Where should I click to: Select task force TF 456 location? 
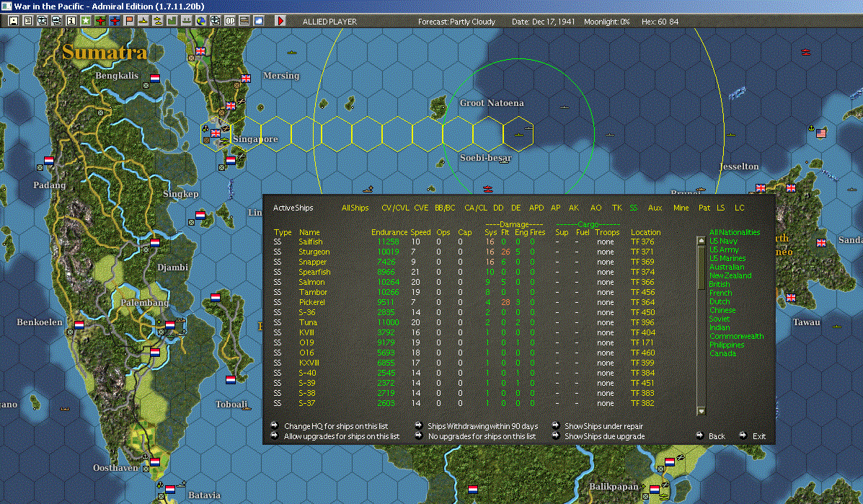pyautogui.click(x=642, y=292)
